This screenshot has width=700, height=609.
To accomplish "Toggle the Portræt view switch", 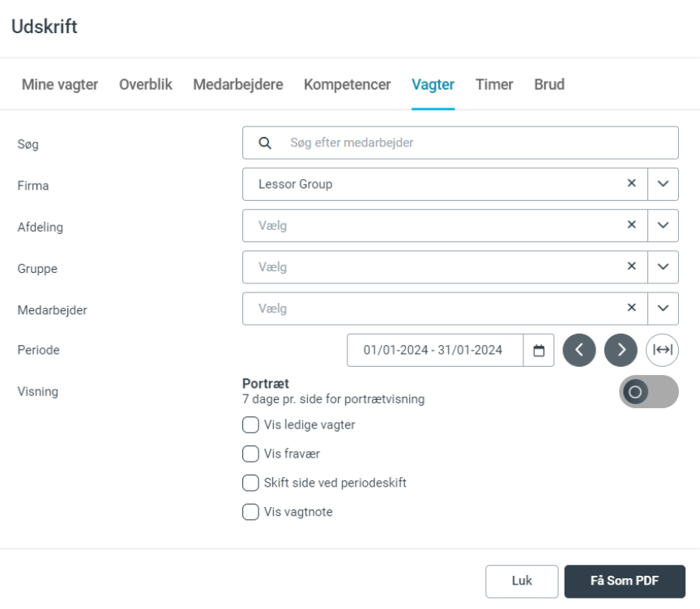I will click(648, 392).
